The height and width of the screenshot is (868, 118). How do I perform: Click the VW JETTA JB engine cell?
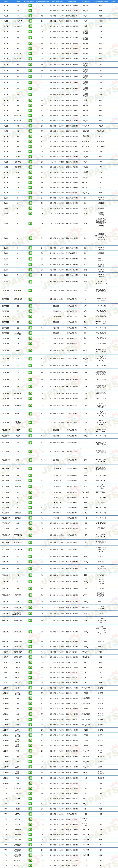click(x=101, y=814)
